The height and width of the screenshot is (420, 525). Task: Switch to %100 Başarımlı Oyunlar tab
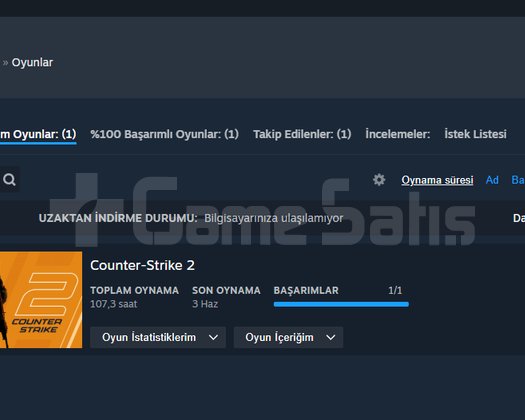pyautogui.click(x=164, y=134)
